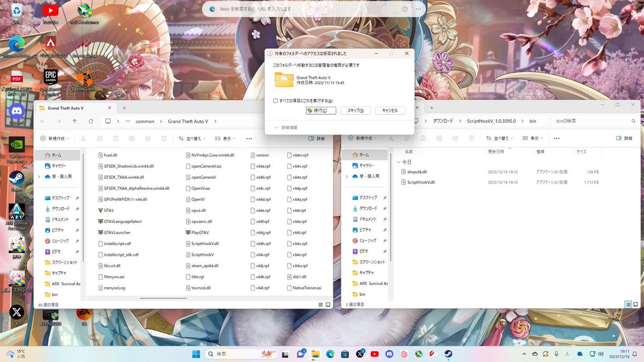Select the Discord desktop icon

(x=17, y=114)
